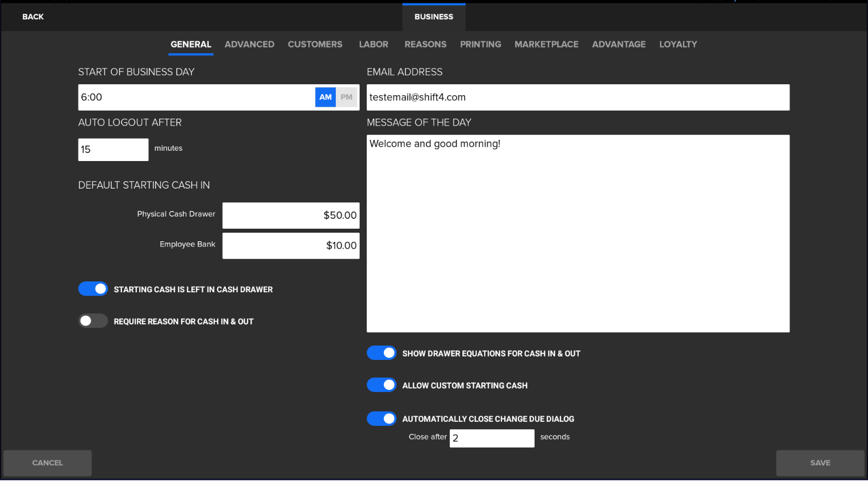The height and width of the screenshot is (482, 868).
Task: Select AM for business day start
Action: tap(325, 97)
